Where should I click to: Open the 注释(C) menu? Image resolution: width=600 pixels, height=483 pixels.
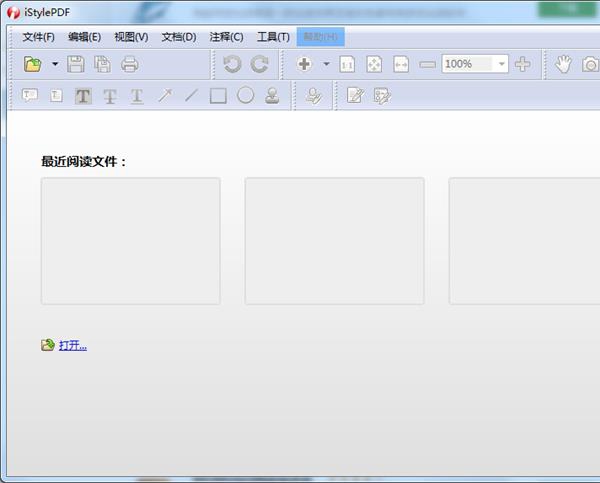point(226,37)
